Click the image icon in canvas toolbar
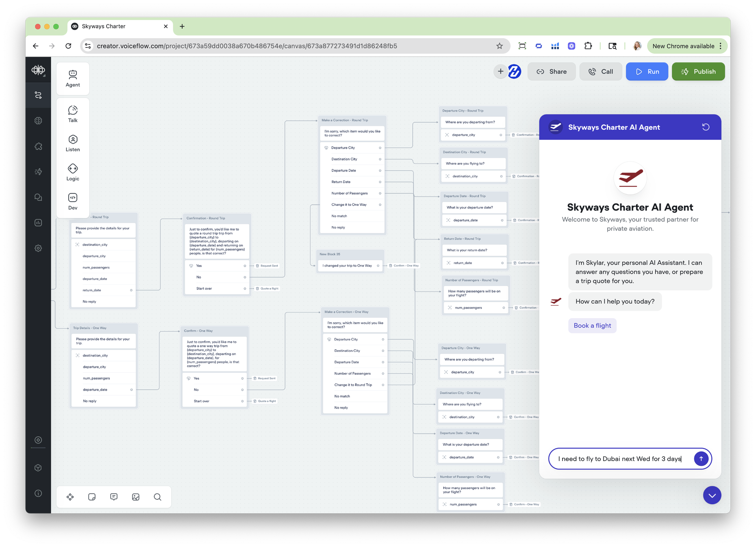The image size is (756, 547). click(136, 497)
